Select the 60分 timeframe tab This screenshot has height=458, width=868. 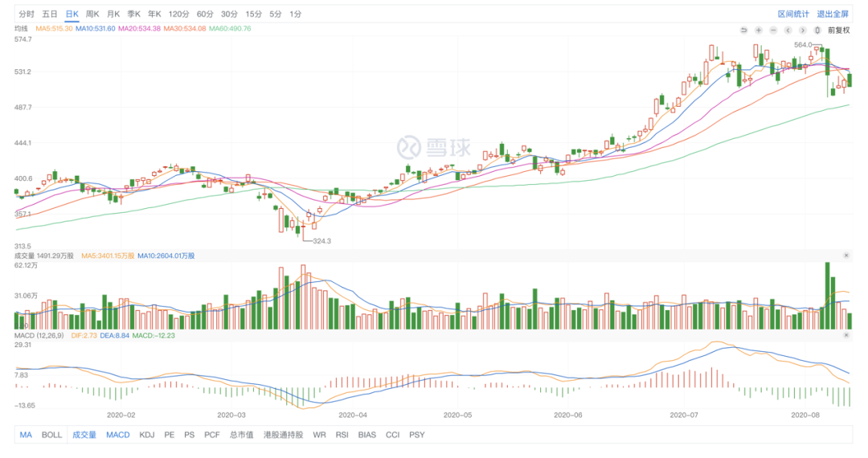(x=205, y=14)
